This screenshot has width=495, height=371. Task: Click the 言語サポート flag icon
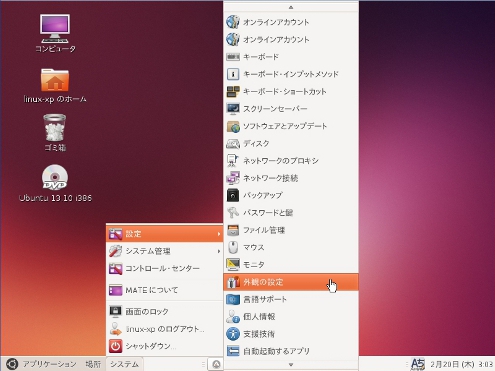click(233, 299)
